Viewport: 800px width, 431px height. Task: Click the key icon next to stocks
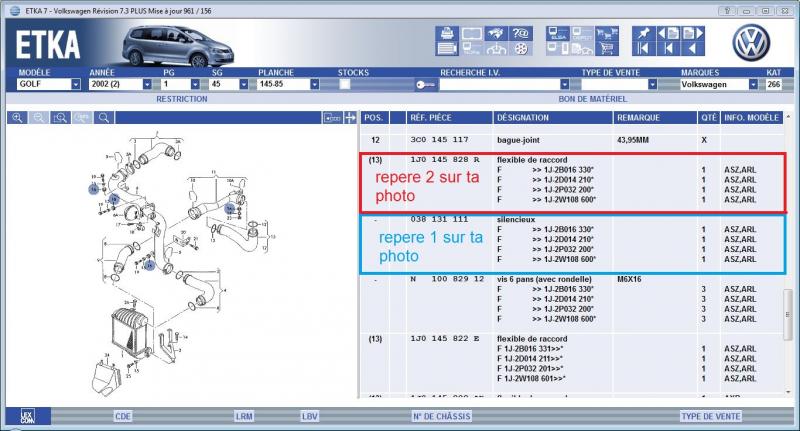pyautogui.click(x=425, y=85)
